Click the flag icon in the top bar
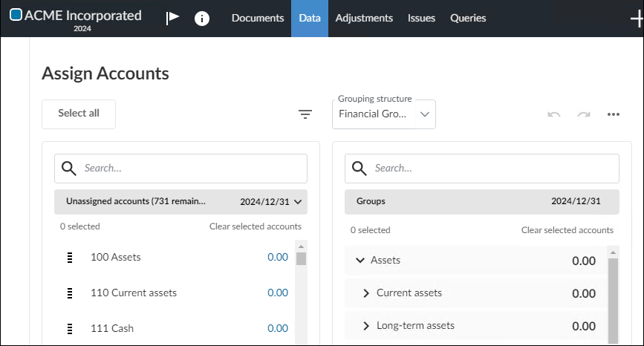644x346 pixels. click(x=172, y=19)
